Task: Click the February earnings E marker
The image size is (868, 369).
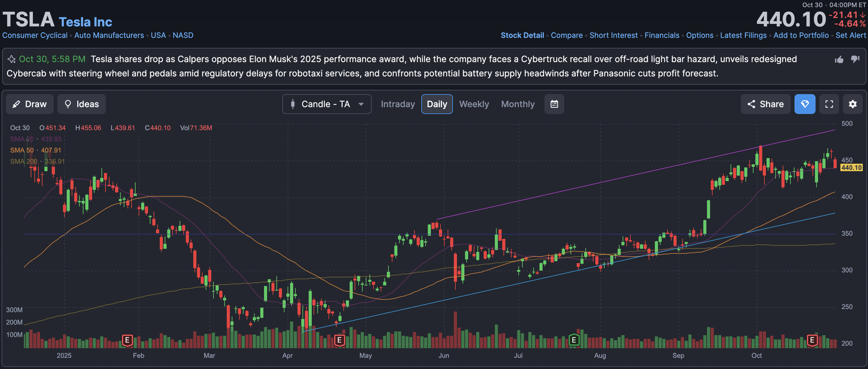Action: 127,340
